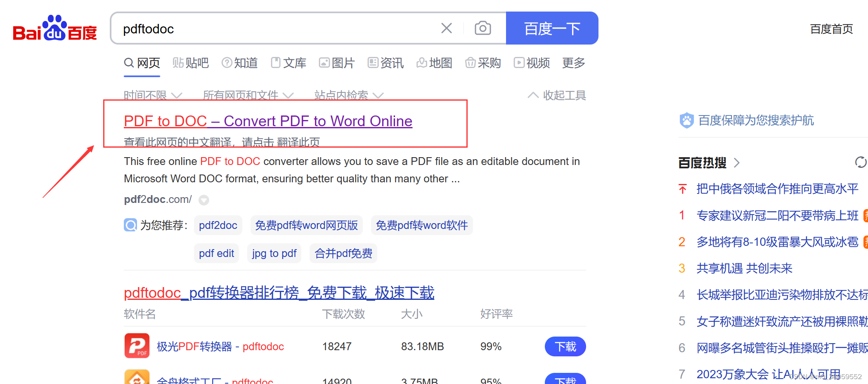Click the question mark icon on 知道
The width and height of the screenshot is (868, 384).
click(x=227, y=63)
